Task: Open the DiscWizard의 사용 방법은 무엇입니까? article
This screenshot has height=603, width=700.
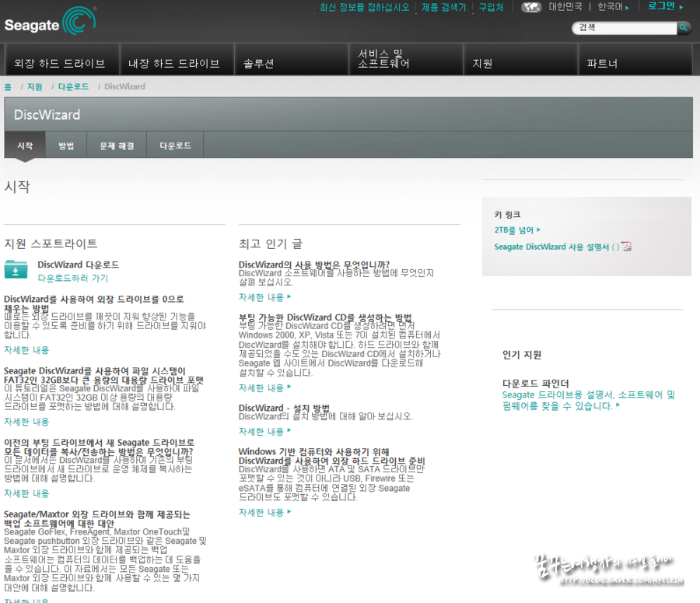Action: click(314, 265)
